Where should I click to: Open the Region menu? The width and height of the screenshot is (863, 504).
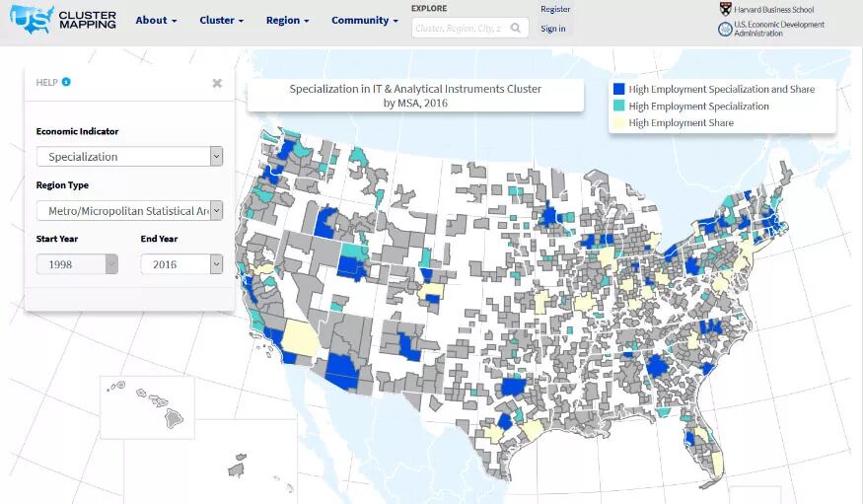(x=287, y=21)
